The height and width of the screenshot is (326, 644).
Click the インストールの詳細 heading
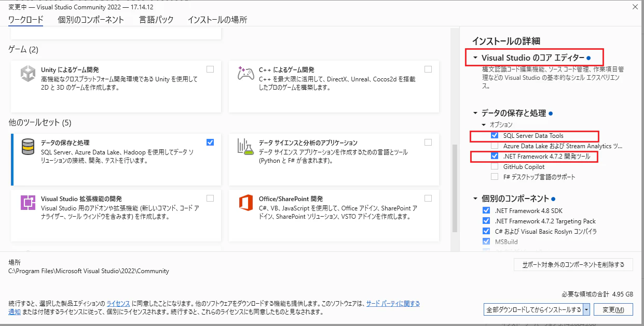coord(506,41)
